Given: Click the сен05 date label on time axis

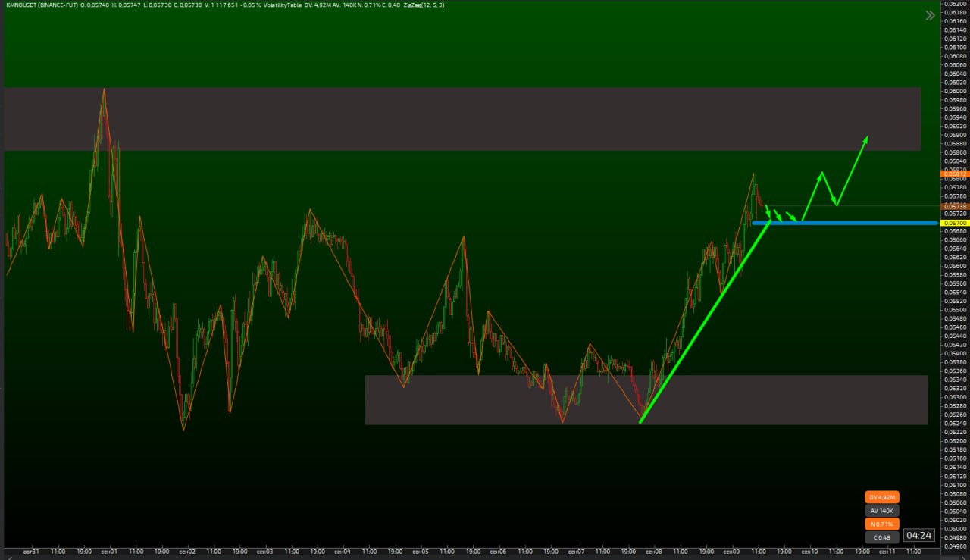Looking at the screenshot, I should coord(421,552).
